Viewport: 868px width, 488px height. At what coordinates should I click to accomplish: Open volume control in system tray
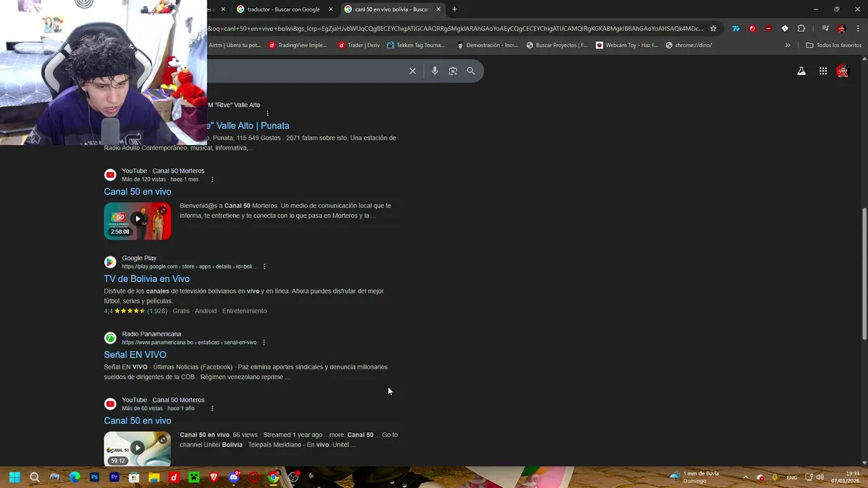(x=820, y=477)
